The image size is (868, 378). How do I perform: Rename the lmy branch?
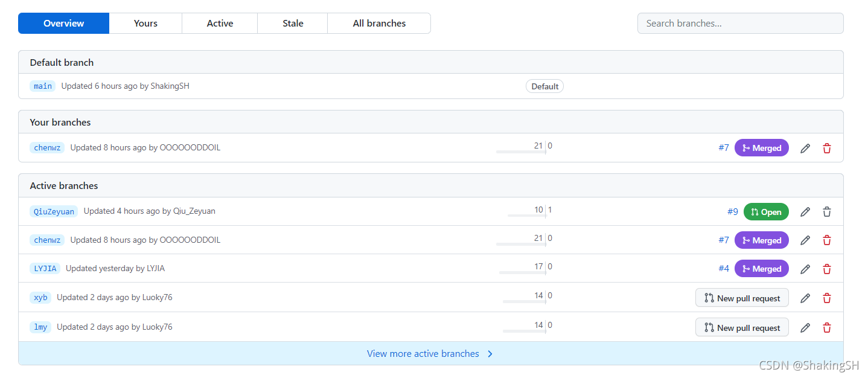[x=805, y=328]
